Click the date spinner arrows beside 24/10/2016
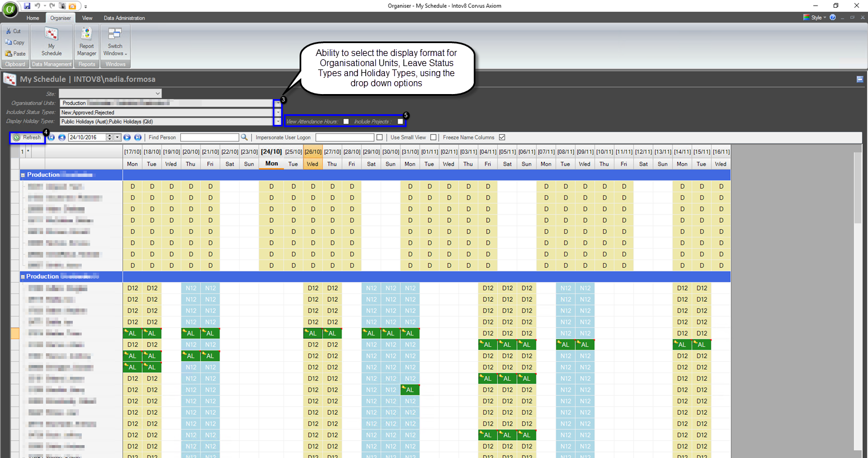The image size is (868, 458). (110, 137)
